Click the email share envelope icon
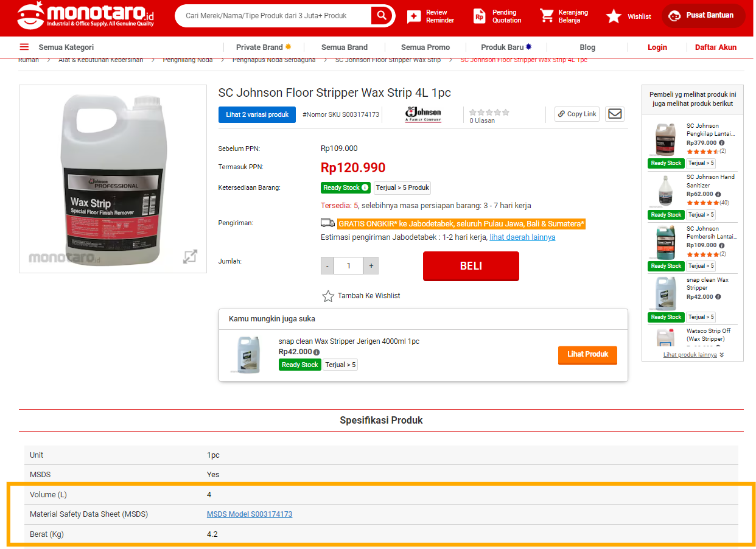 (x=615, y=114)
